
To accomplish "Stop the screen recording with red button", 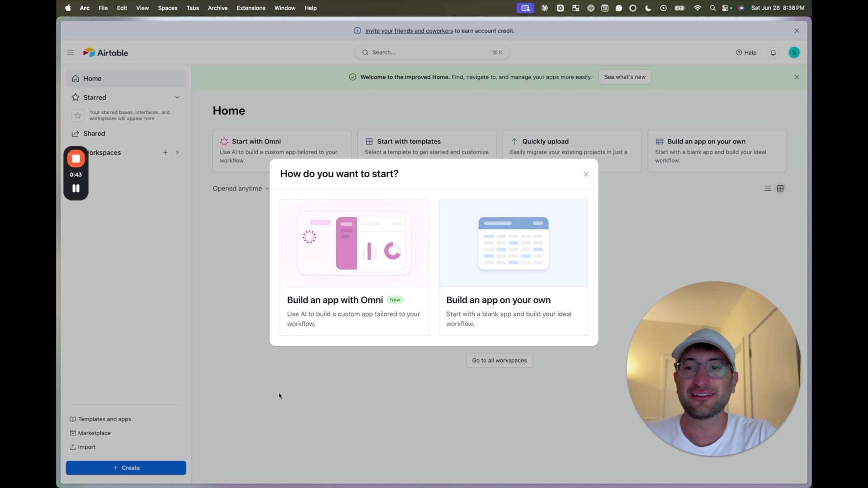I will click(x=76, y=159).
